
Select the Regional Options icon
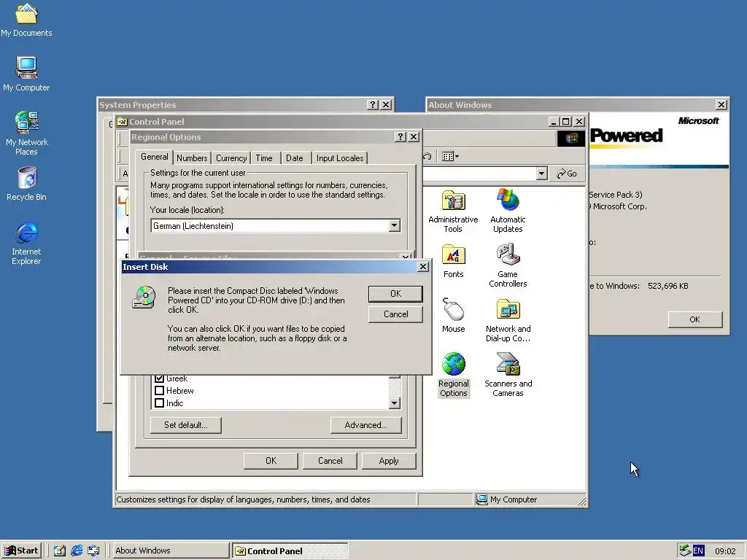coord(453,375)
